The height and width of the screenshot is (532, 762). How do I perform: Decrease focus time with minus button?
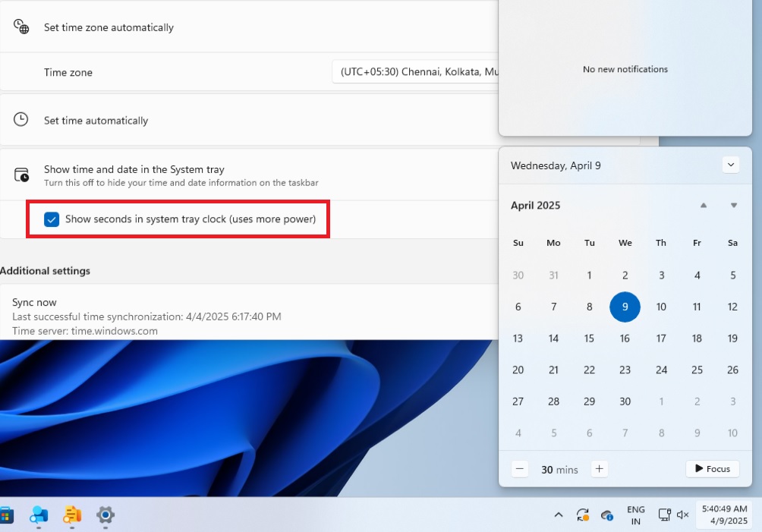pos(519,469)
